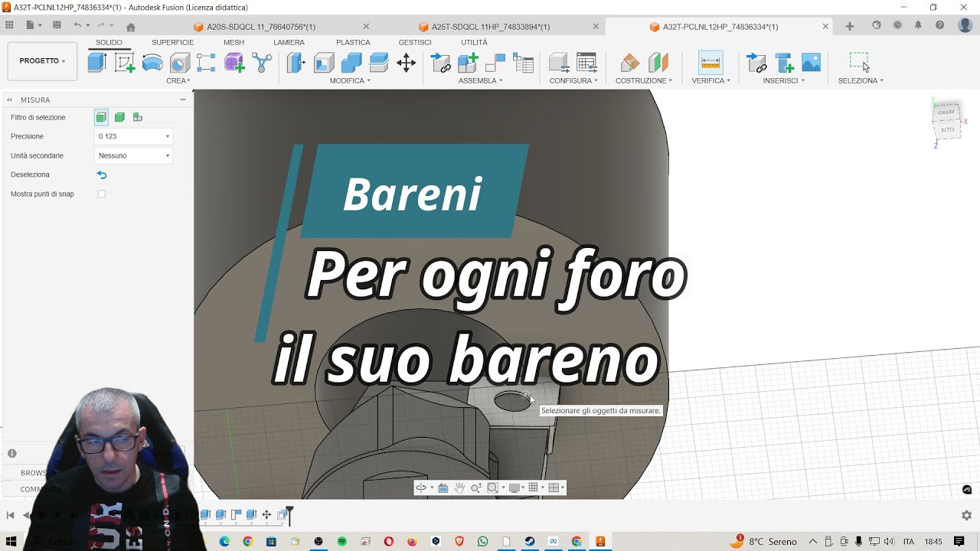Expand the SELEZIONA menu
Image resolution: width=980 pixels, height=551 pixels.
(861, 80)
